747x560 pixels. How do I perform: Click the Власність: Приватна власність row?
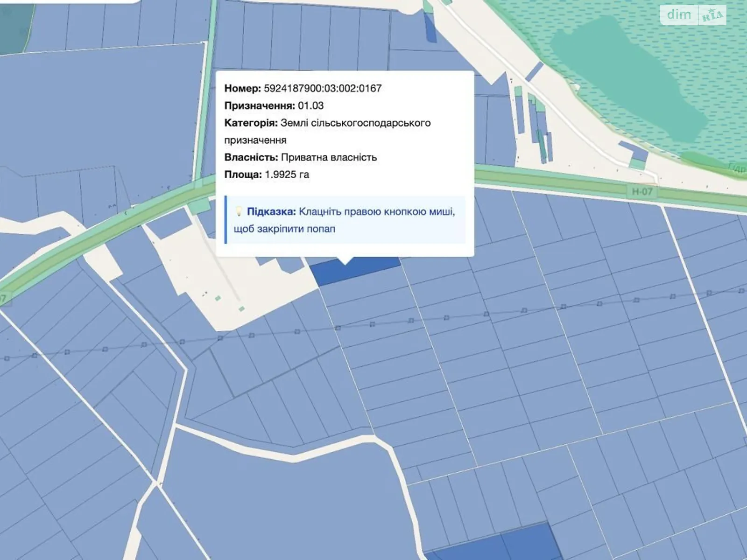tap(301, 158)
